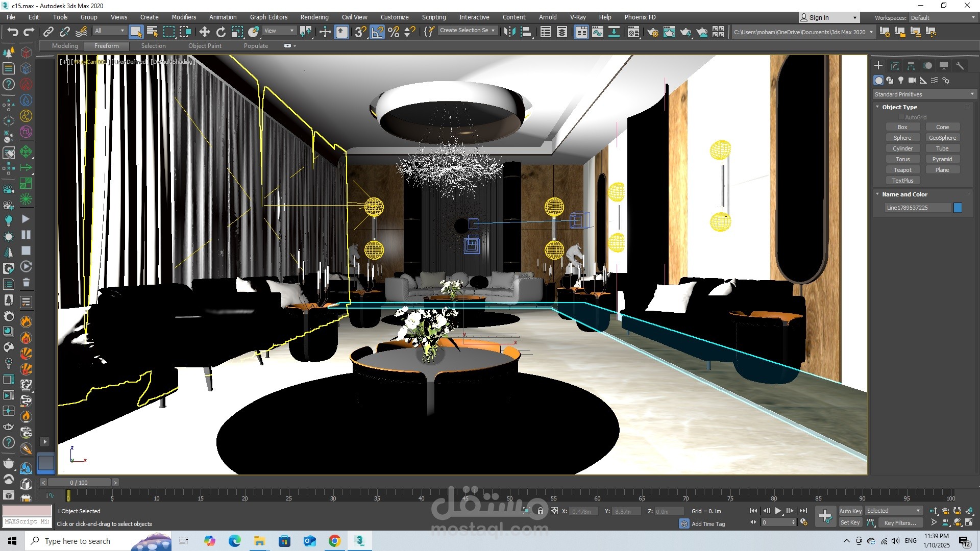Viewport: 980px width, 551px height.
Task: Switch to Cameras creation category
Action: click(x=912, y=80)
